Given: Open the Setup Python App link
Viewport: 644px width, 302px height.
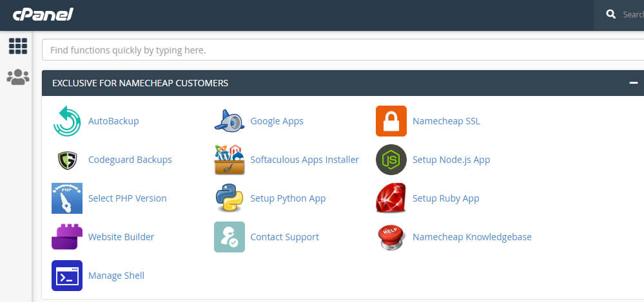Looking at the screenshot, I should point(288,198).
